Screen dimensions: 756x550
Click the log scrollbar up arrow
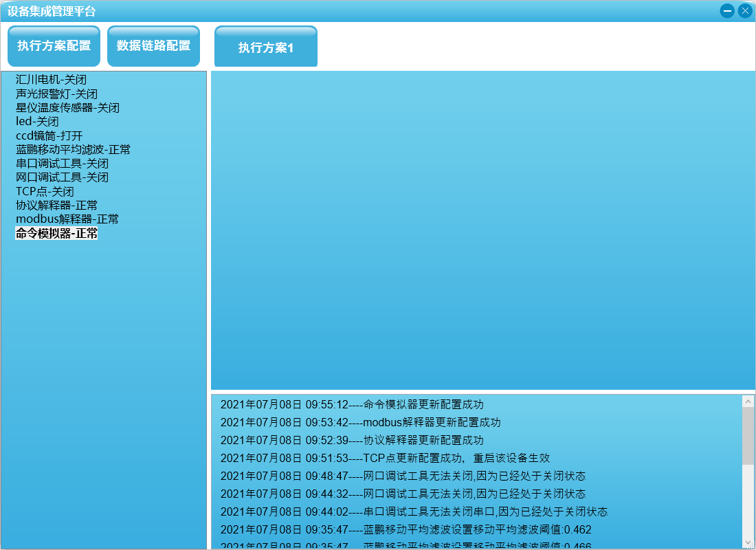point(748,401)
